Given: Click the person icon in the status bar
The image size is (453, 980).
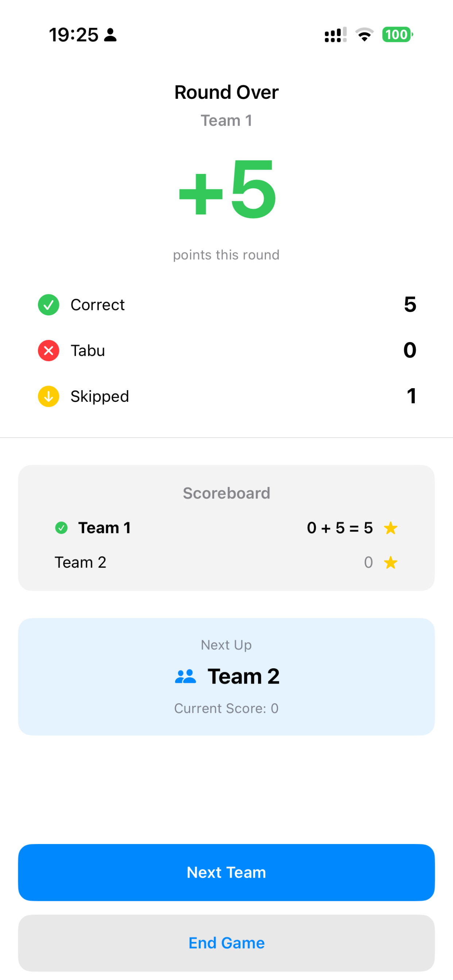Looking at the screenshot, I should click(x=111, y=35).
